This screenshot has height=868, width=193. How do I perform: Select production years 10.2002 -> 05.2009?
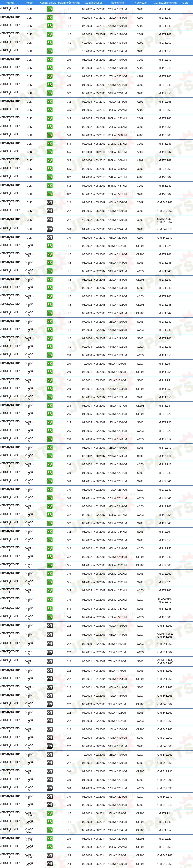tap(94, 220)
